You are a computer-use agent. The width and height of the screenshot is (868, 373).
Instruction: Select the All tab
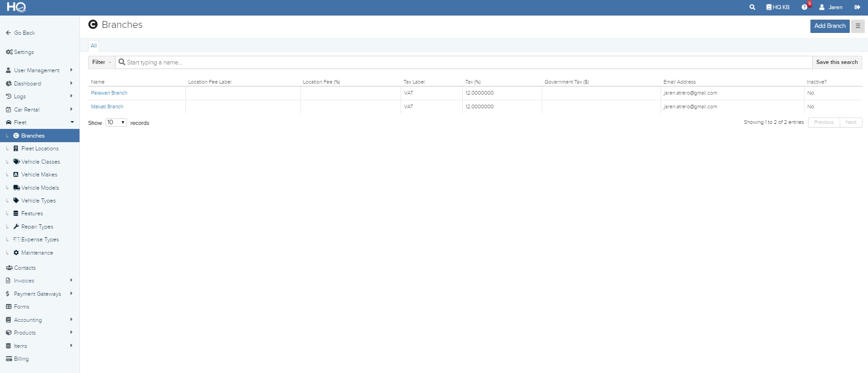pos(94,46)
